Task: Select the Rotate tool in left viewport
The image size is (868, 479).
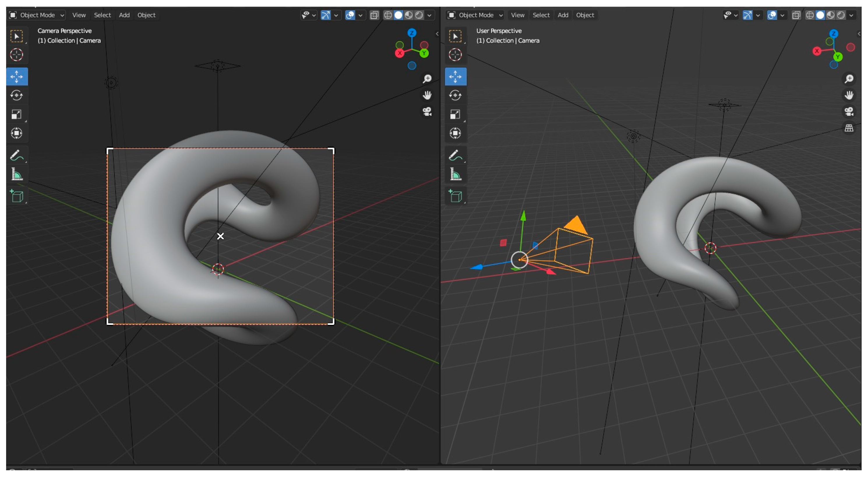Action: coord(17,95)
